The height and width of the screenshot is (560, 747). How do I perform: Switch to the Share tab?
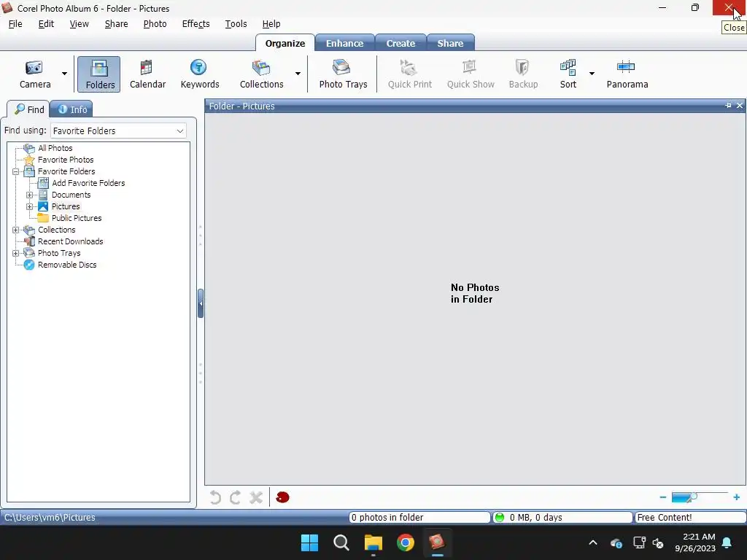450,43
